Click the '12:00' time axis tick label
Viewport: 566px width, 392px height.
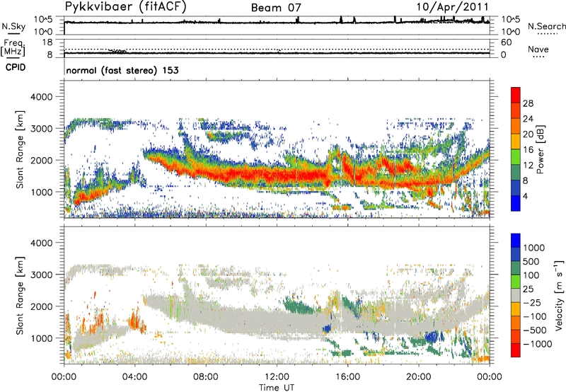pos(277,377)
